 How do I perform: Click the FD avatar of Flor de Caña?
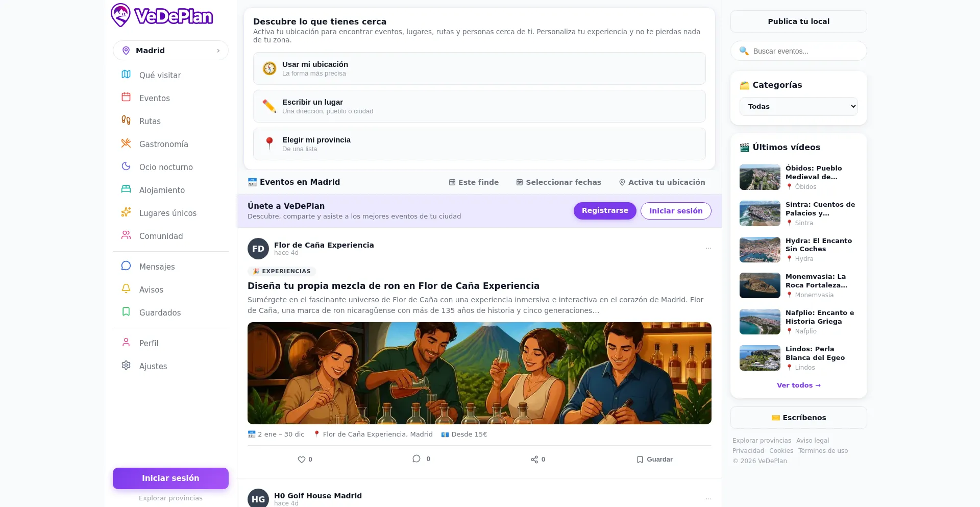click(258, 249)
